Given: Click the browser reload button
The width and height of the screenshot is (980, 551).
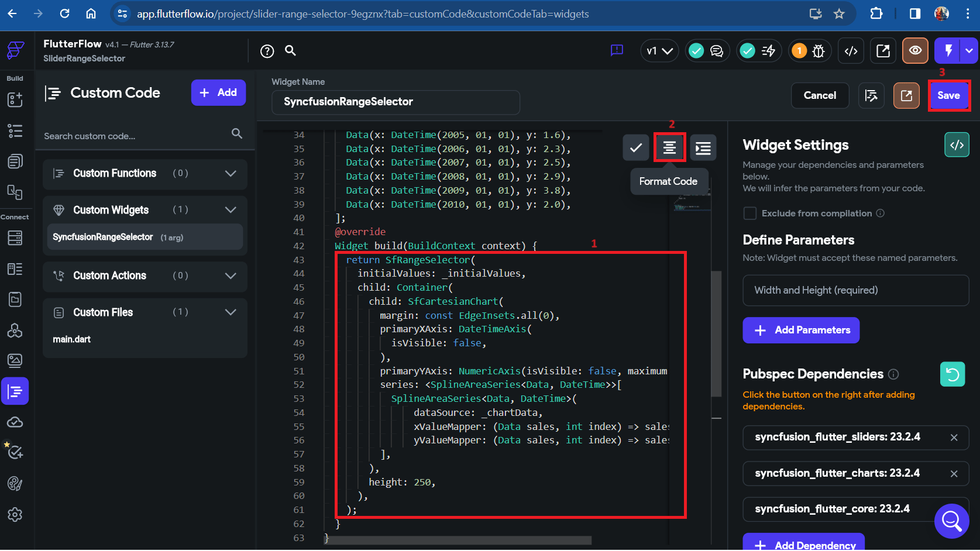Looking at the screenshot, I should 64,13.
